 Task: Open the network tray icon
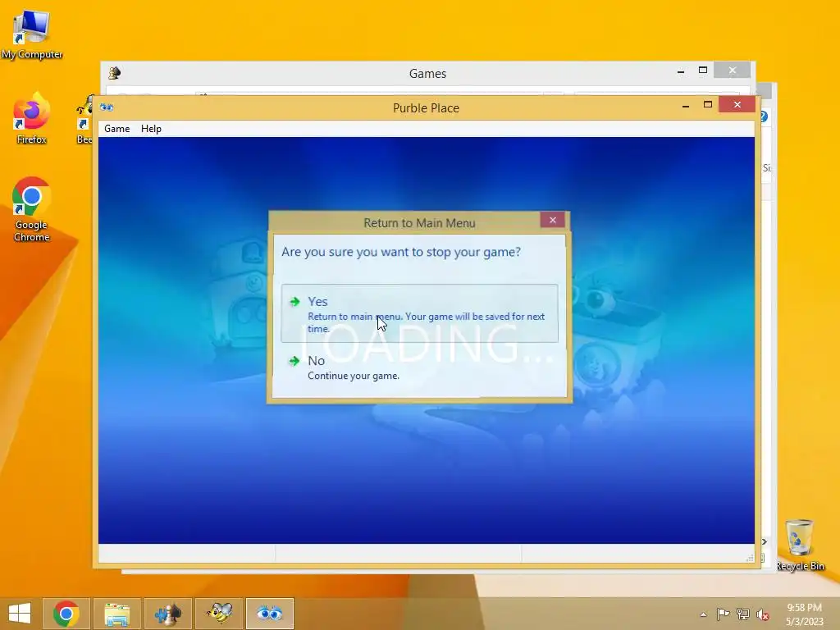click(742, 614)
